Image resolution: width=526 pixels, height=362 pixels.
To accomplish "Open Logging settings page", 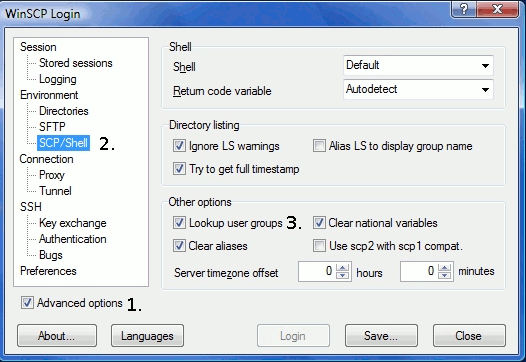I will 58,79.
